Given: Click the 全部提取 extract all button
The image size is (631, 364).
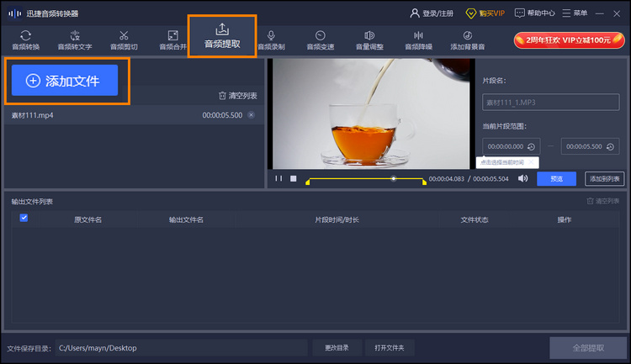Looking at the screenshot, I should 588,348.
